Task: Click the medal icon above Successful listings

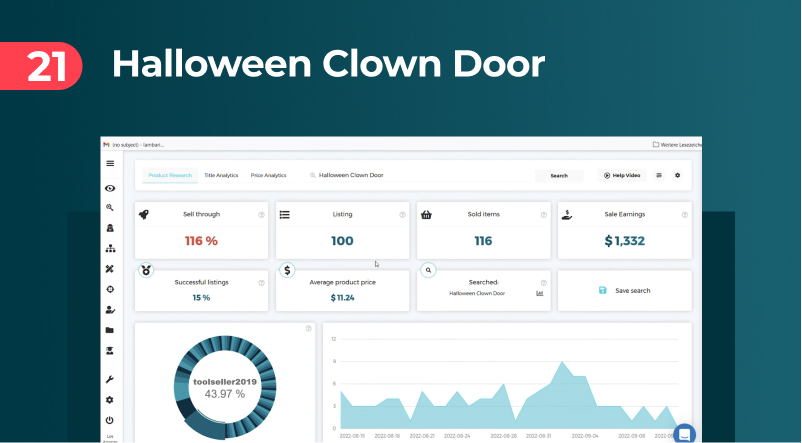Action: click(x=146, y=270)
